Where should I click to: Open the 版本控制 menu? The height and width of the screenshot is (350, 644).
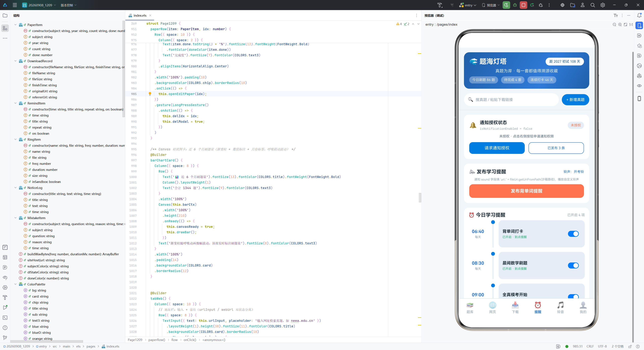(x=68, y=5)
